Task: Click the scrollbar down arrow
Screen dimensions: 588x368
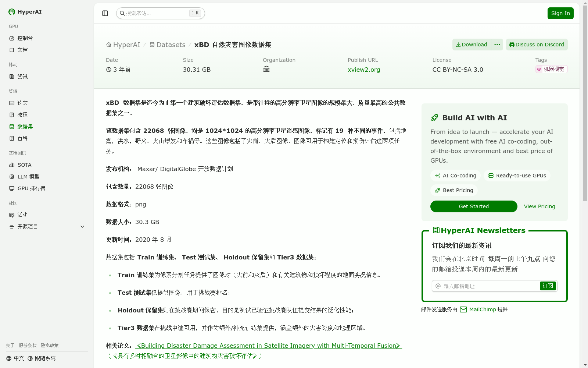Action: [585, 365]
